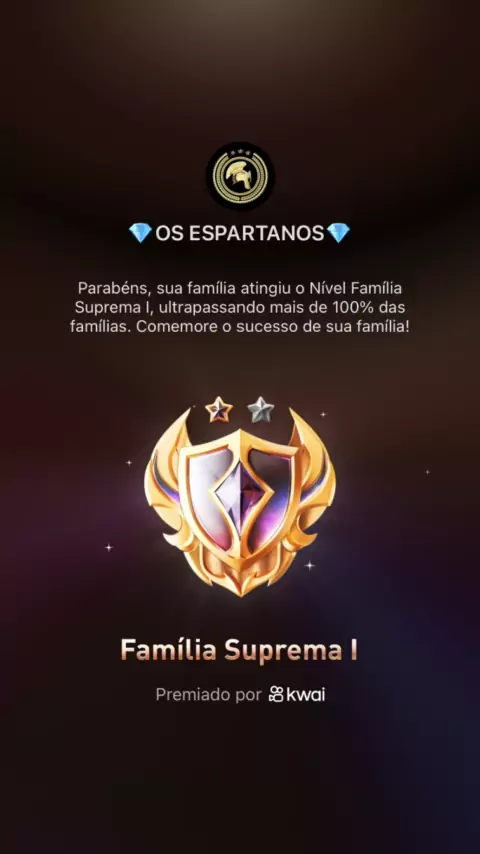The width and height of the screenshot is (480, 854).
Task: Click the small sparkle on the far right
Action: [x=428, y=472]
